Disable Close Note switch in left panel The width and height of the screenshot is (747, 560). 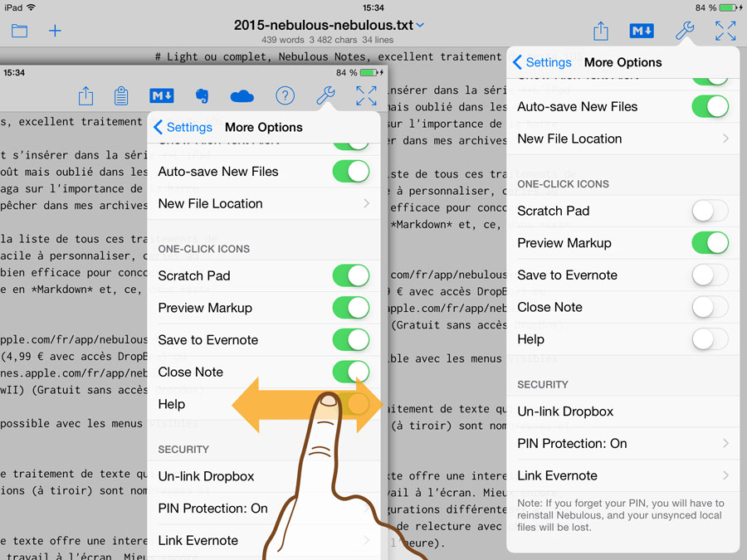click(x=351, y=372)
